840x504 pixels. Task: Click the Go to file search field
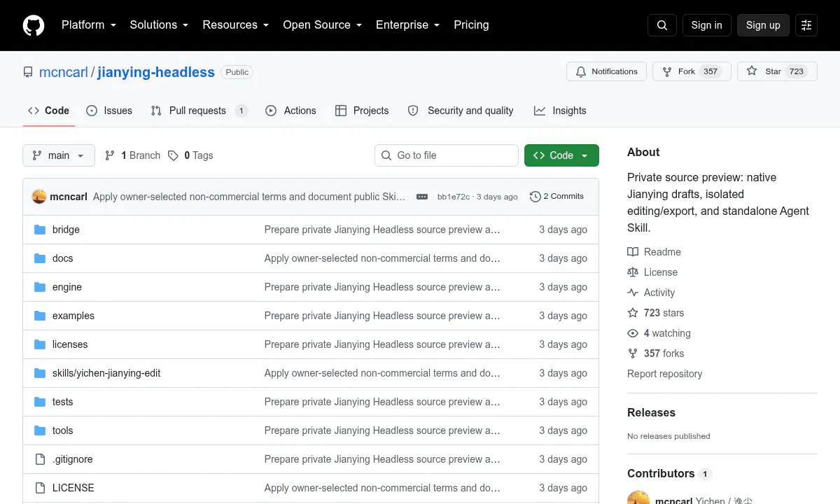coord(447,155)
